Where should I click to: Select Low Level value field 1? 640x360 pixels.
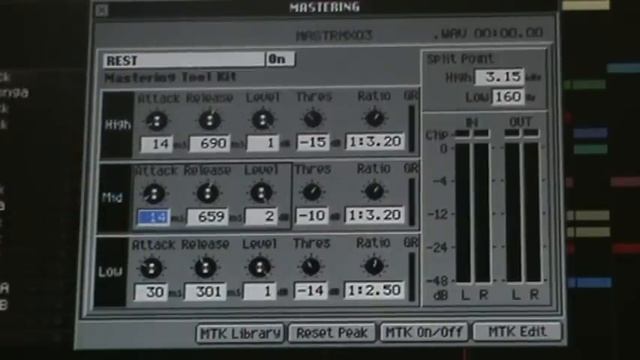[x=260, y=291]
